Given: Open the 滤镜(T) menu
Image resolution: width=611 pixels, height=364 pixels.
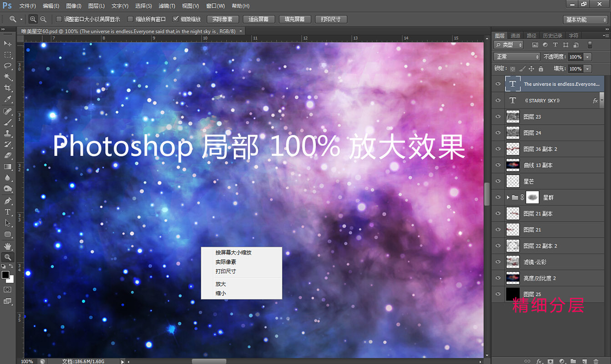Looking at the screenshot, I should [x=167, y=6].
